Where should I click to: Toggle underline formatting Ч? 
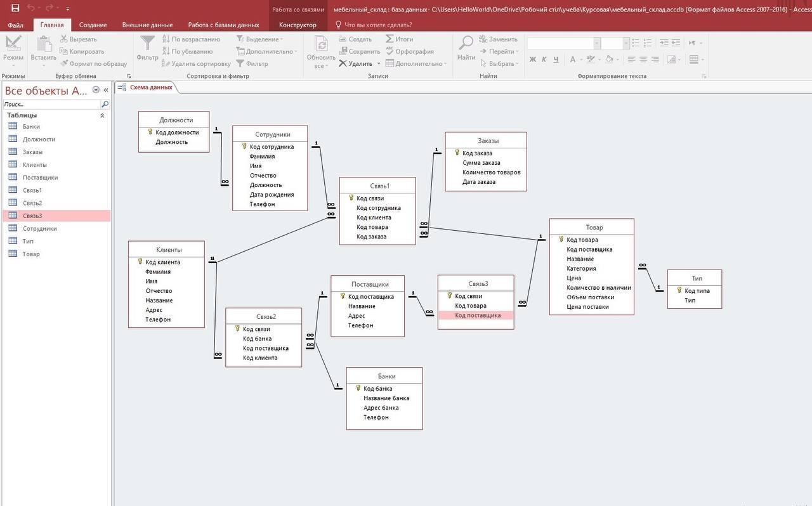click(556, 60)
